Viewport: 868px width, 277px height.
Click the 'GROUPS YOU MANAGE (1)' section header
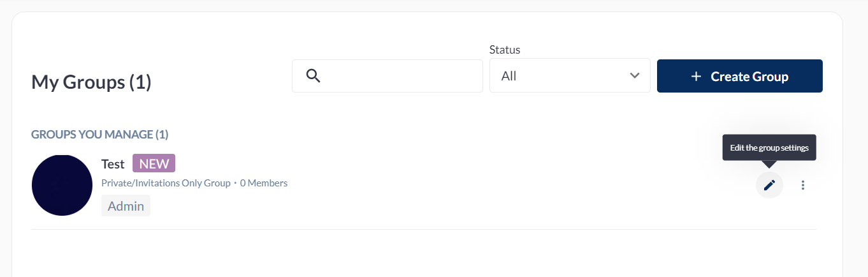(99, 135)
